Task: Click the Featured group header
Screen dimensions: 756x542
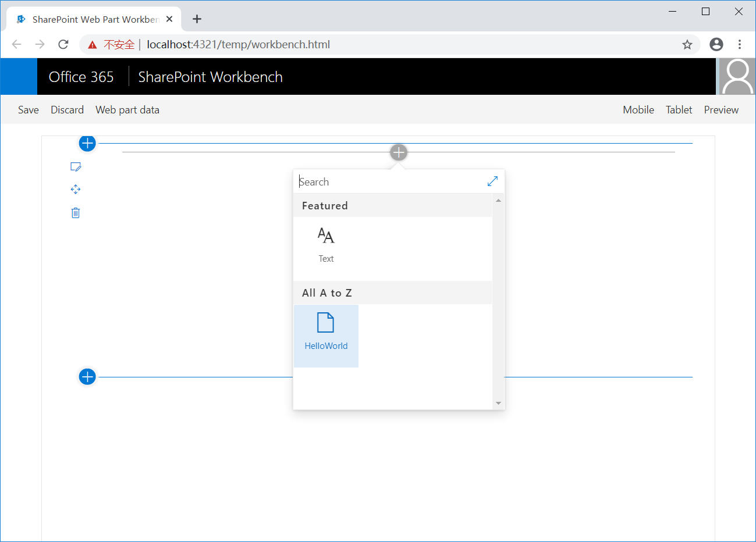Action: pyautogui.click(x=393, y=206)
